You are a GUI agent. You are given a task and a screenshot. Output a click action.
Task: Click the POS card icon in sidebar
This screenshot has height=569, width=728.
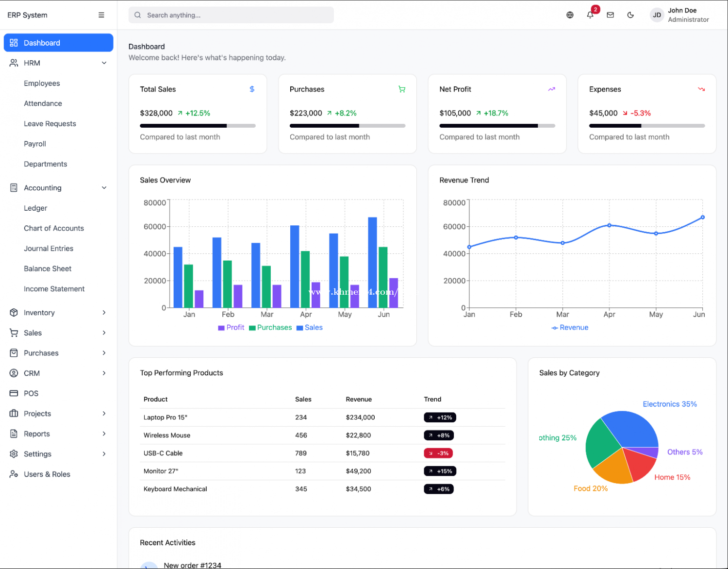coord(14,393)
